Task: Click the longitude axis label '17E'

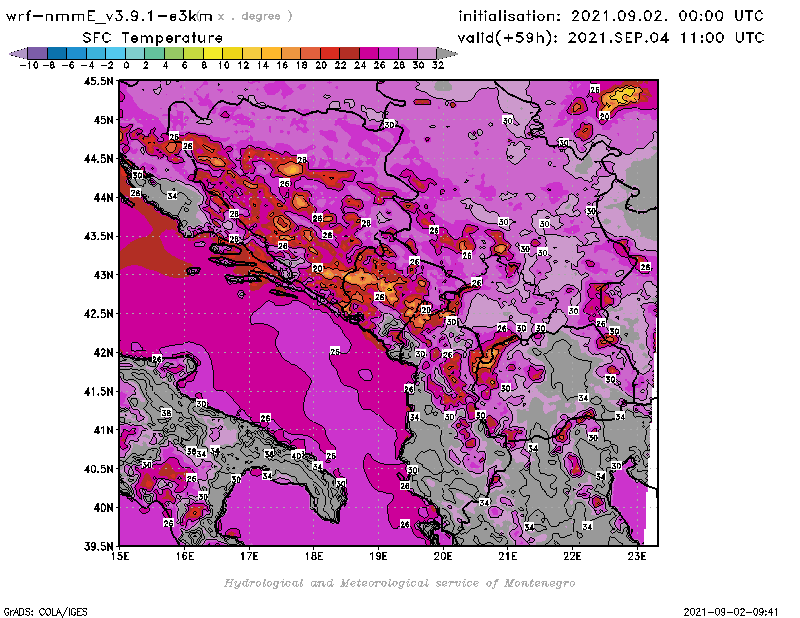Action: (249, 556)
